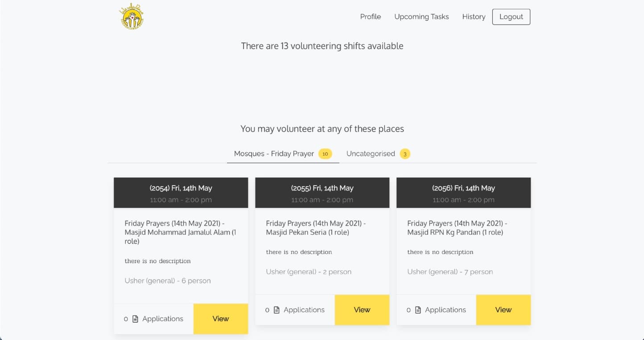Click the (2054) Fri, 14th May card header
This screenshot has width=644, height=340.
tap(181, 193)
